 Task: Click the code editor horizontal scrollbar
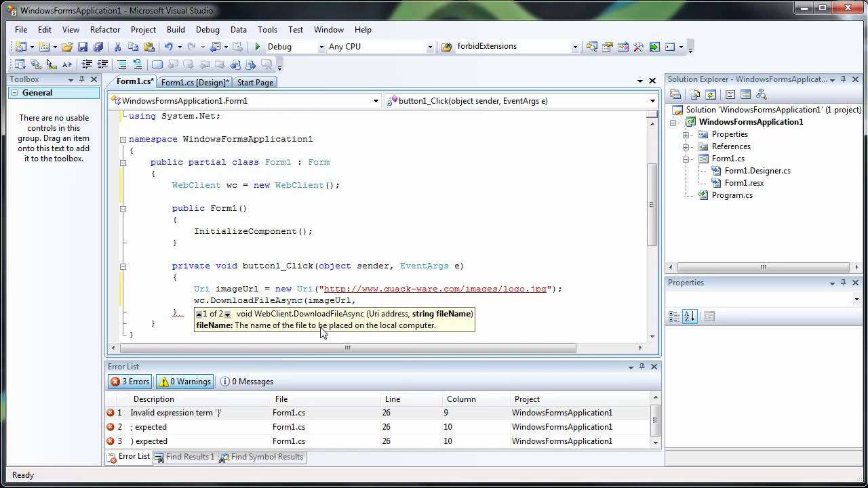347,348
